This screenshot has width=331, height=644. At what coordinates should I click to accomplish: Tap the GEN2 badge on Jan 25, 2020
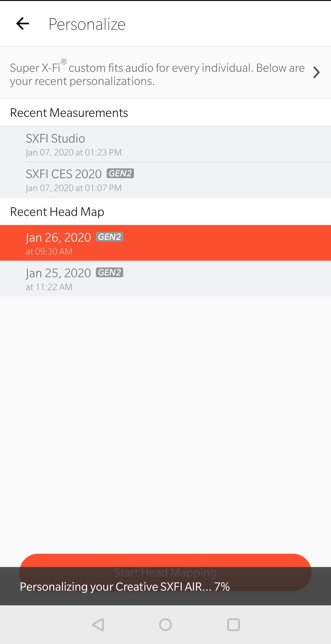tap(109, 273)
